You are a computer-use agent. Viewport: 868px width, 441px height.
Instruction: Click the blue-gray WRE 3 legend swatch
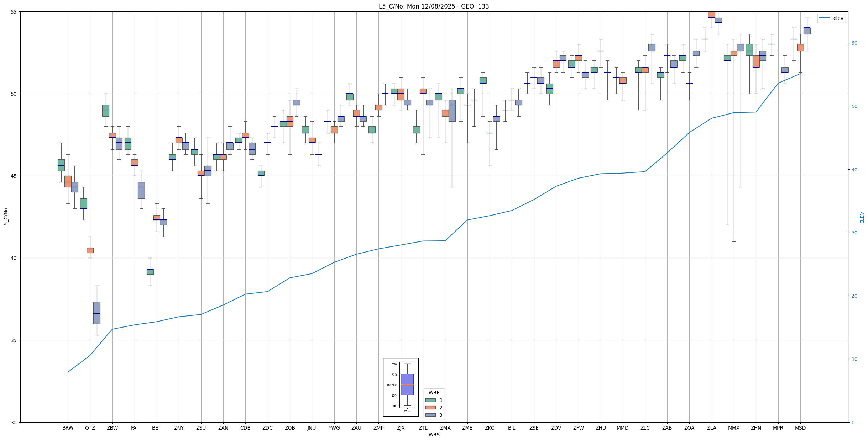[x=430, y=415]
